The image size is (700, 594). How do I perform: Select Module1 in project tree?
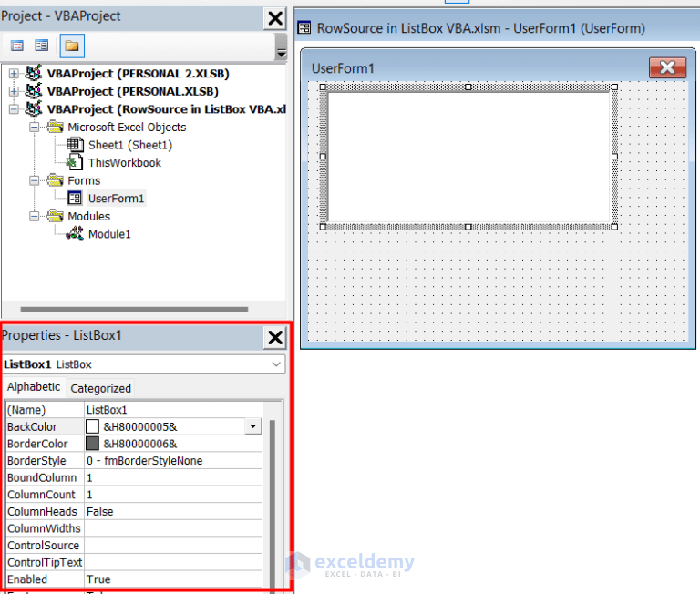(x=109, y=234)
